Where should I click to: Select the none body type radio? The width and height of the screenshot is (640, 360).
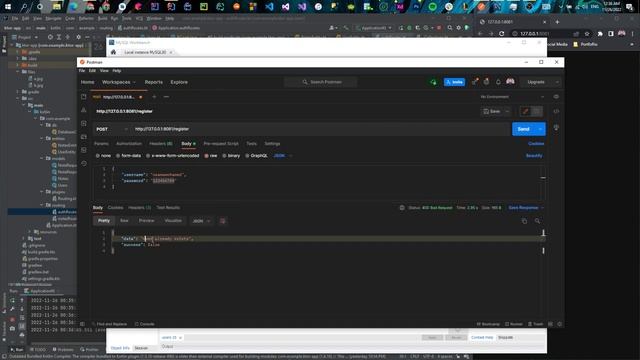click(x=98, y=156)
